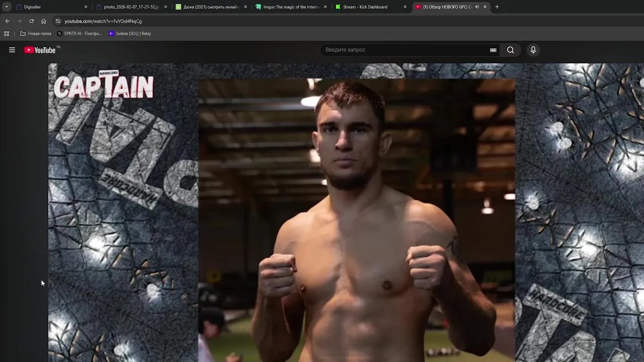This screenshot has width=644, height=362.
Task: Close the Imgur tab
Action: coord(326,7)
